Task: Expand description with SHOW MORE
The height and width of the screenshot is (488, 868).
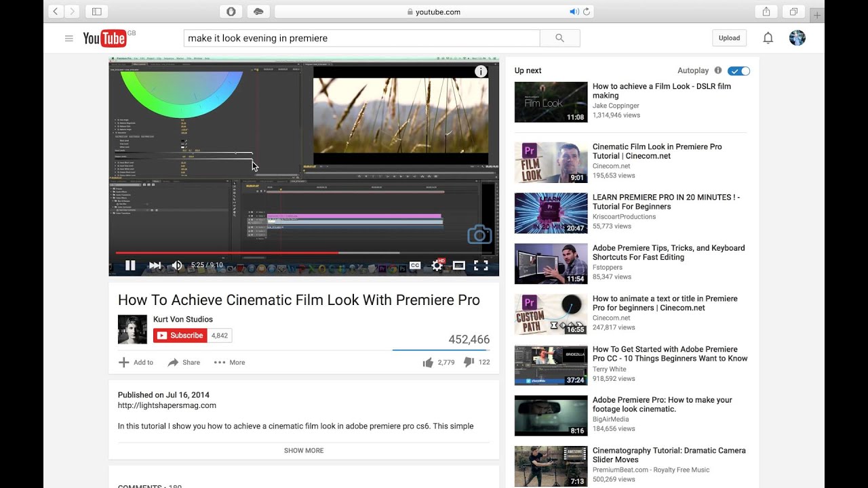Action: [x=304, y=451]
